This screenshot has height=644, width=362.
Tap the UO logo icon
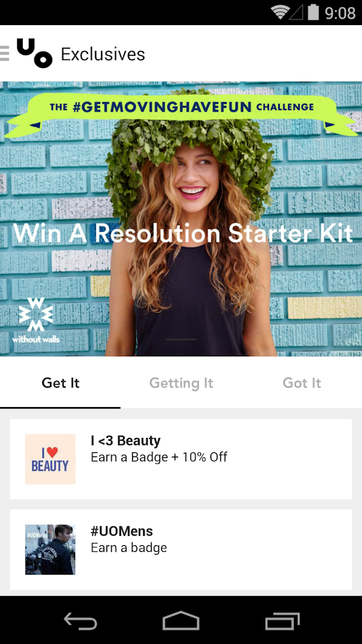[x=34, y=53]
